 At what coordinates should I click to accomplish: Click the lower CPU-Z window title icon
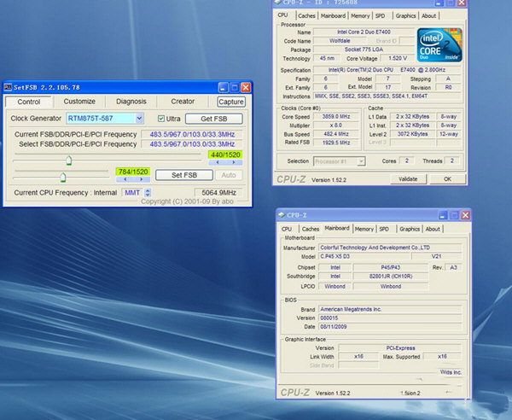click(x=282, y=216)
